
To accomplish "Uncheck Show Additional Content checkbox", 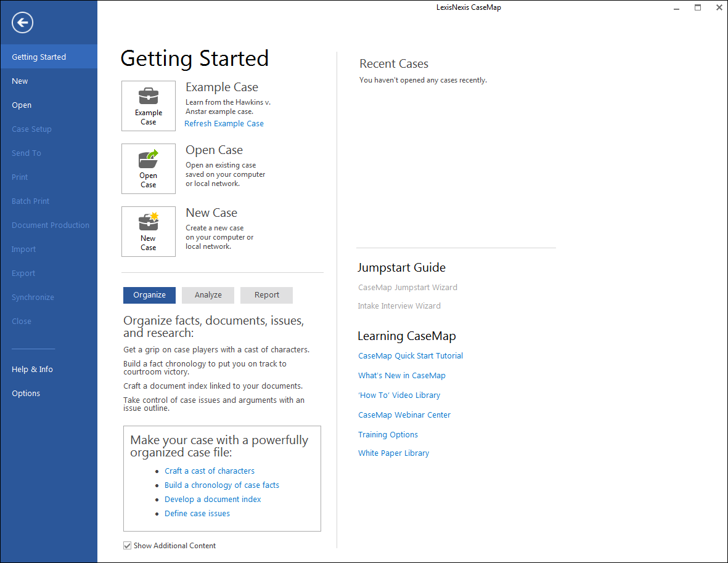I will (128, 546).
